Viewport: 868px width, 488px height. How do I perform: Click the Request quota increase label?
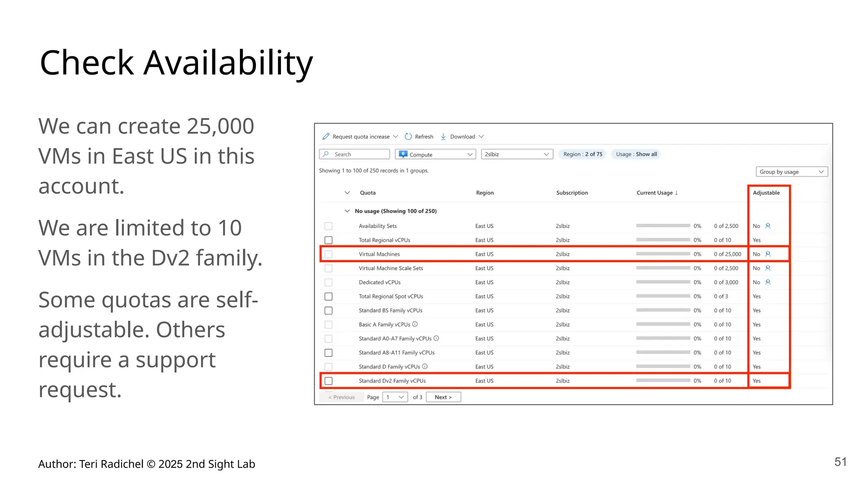pyautogui.click(x=361, y=136)
